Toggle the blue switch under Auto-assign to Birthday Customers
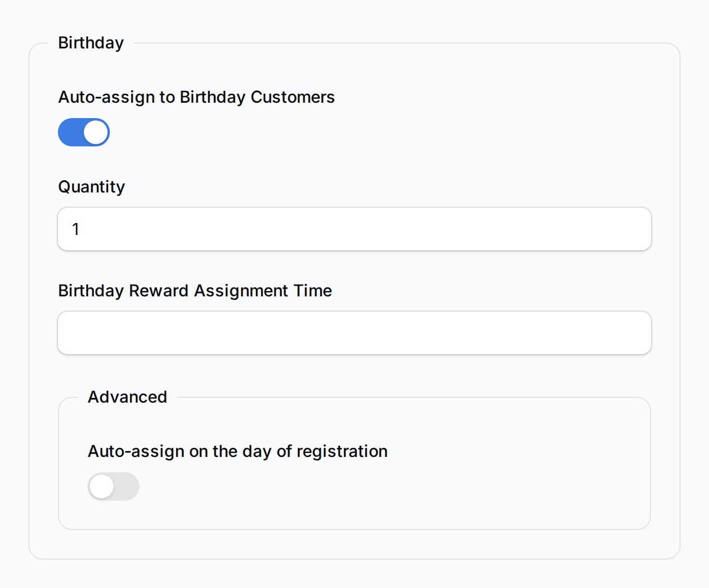Viewport: 709px width, 588px height. click(x=83, y=132)
